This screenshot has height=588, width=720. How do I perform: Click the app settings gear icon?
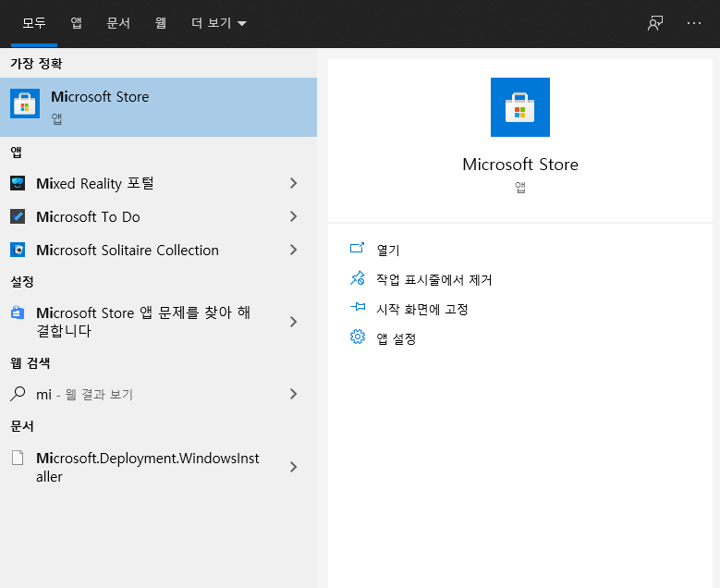(x=358, y=337)
